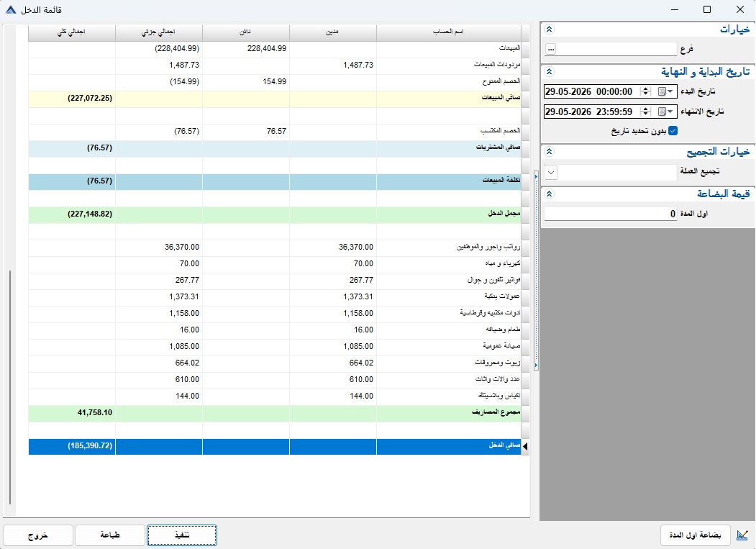Select the كهرباء و مياه row
Image resolution: width=756 pixels, height=549 pixels.
(x=275, y=263)
